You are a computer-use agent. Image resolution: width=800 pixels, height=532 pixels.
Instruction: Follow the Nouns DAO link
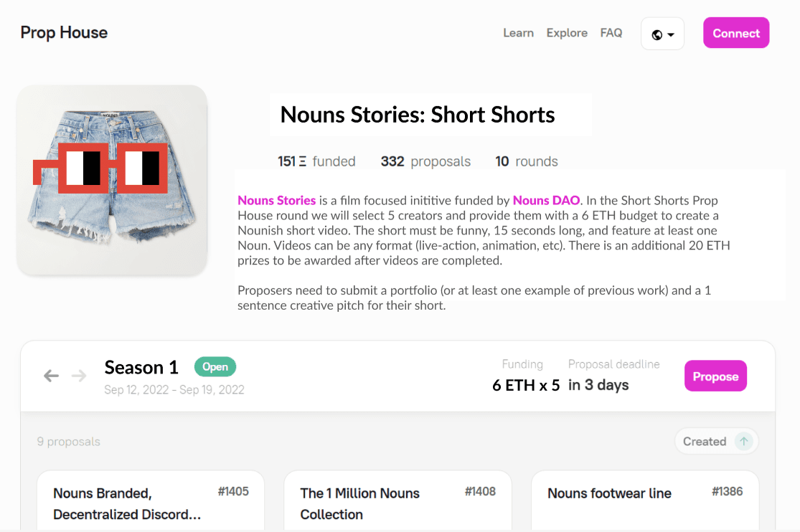tap(546, 201)
